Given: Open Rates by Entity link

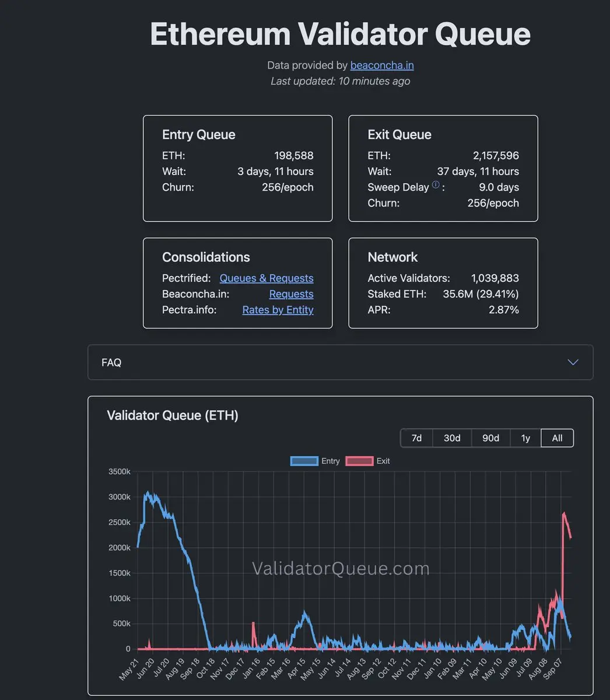Looking at the screenshot, I should point(278,310).
